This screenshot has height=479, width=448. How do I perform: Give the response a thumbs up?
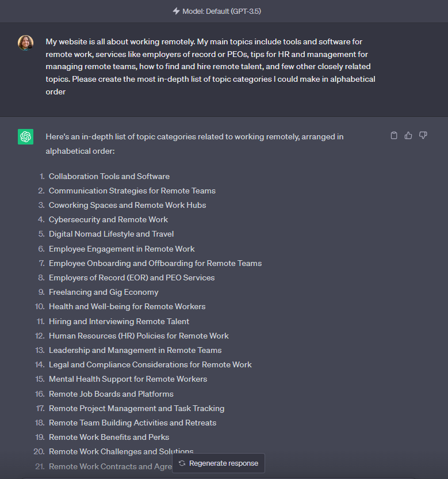[408, 135]
